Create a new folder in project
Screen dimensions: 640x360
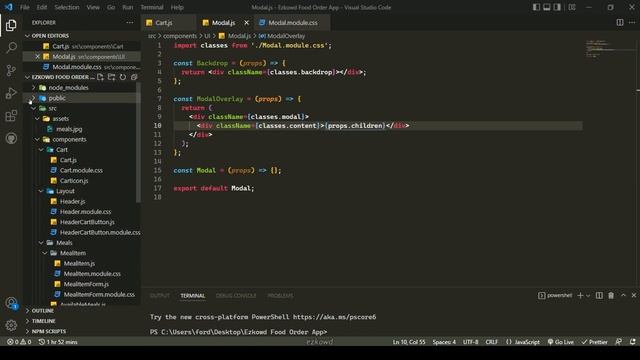click(111, 77)
